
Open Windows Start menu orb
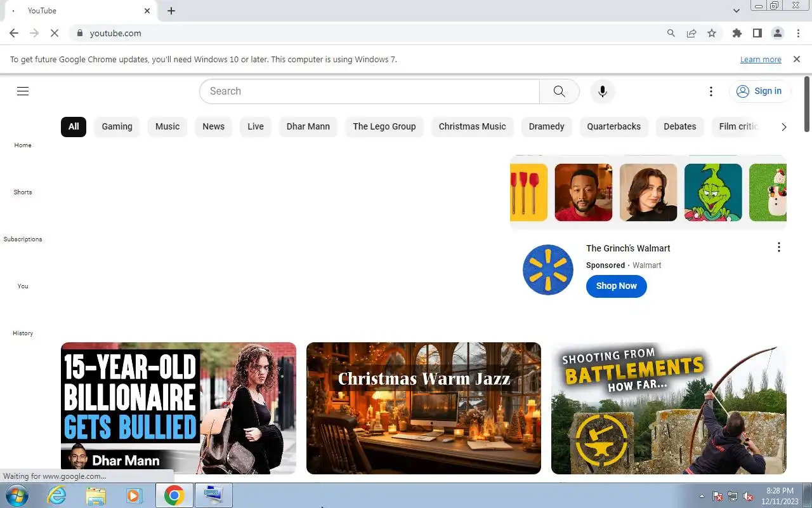point(16,495)
